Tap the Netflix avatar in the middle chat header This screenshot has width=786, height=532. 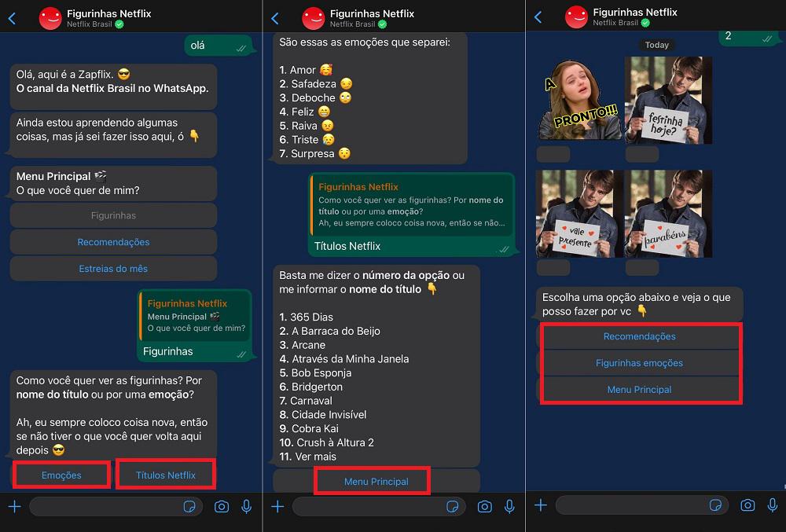314,18
